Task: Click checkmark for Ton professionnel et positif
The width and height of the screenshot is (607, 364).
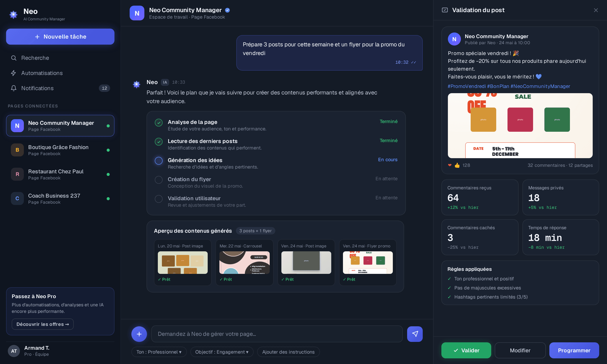Action: (449, 279)
